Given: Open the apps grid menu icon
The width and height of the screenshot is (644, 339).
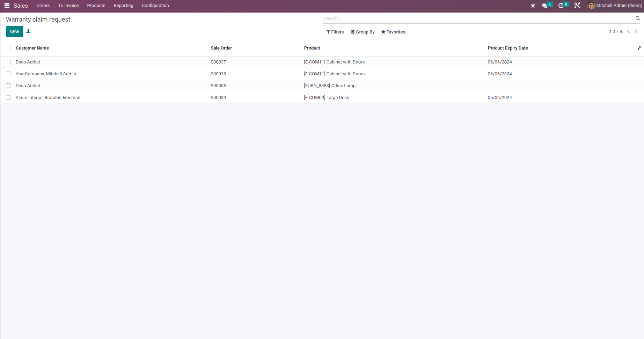Looking at the screenshot, I should coord(7,6).
